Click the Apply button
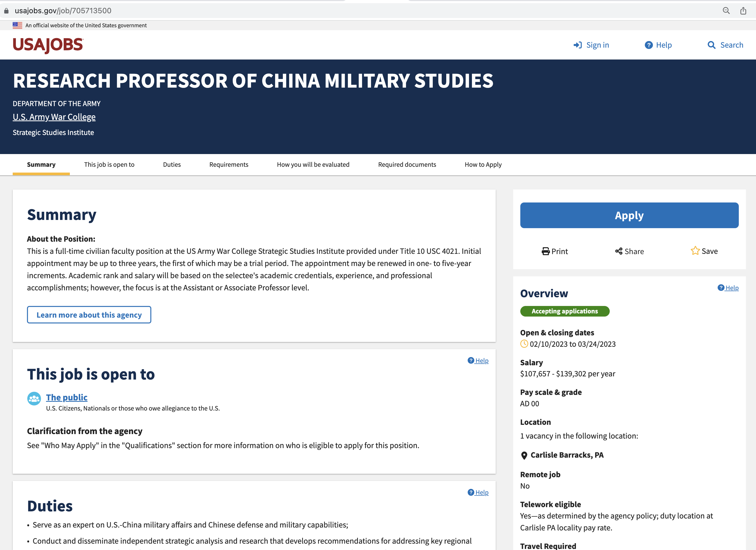Screen dimensions: 756x550 [x=629, y=215]
